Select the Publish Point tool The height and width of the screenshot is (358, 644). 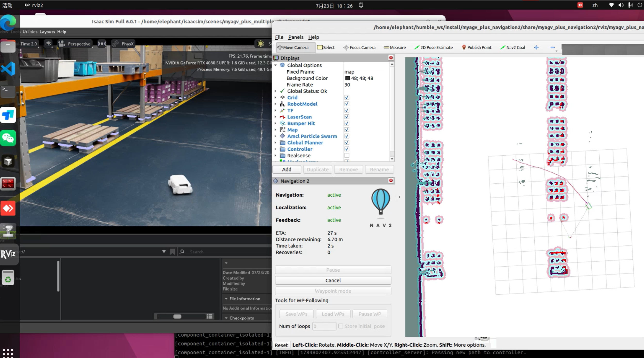pos(476,47)
